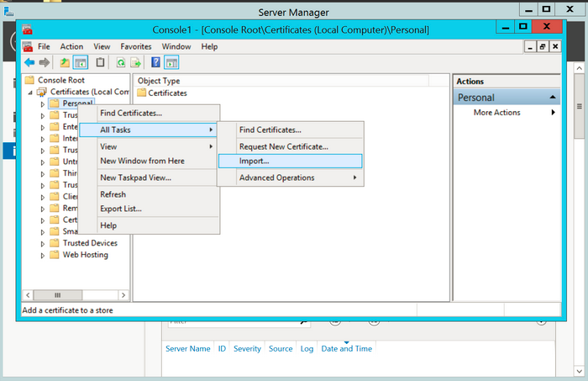Expand the Thir… folder triangle

pos(42,174)
